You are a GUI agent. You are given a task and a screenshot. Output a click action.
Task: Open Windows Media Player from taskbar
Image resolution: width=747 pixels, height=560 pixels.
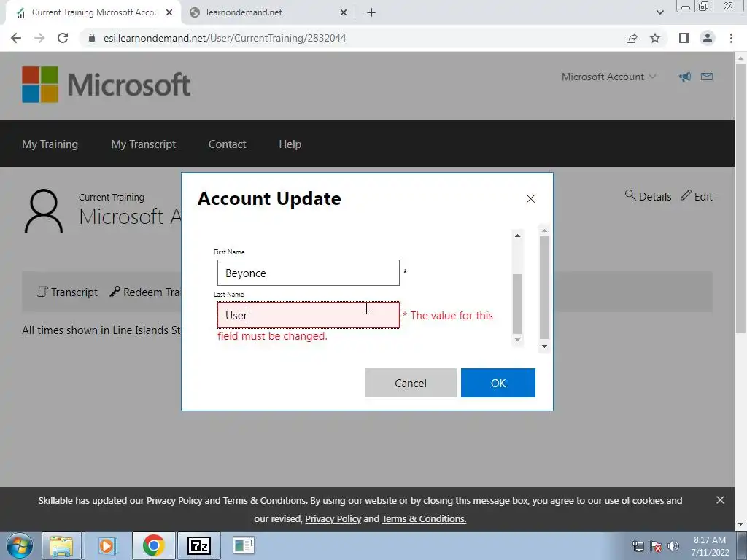coord(107,545)
